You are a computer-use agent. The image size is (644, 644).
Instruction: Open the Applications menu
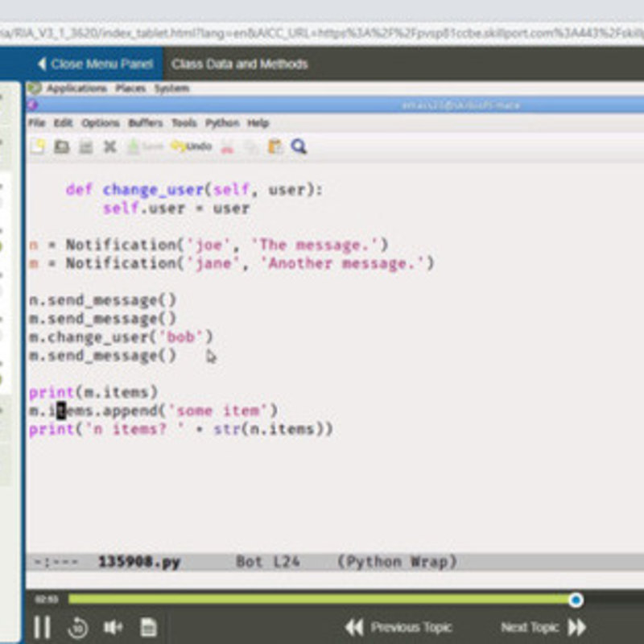pos(76,89)
